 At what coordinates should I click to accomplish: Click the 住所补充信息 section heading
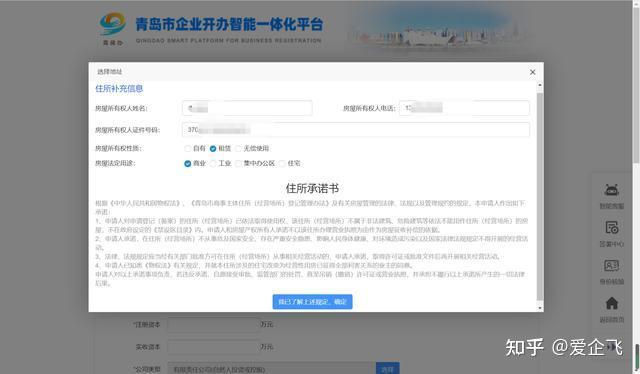[119, 89]
